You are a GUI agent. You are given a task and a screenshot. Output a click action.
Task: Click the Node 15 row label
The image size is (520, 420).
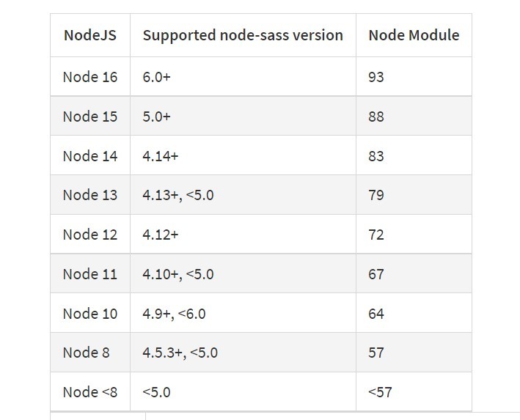click(90, 116)
